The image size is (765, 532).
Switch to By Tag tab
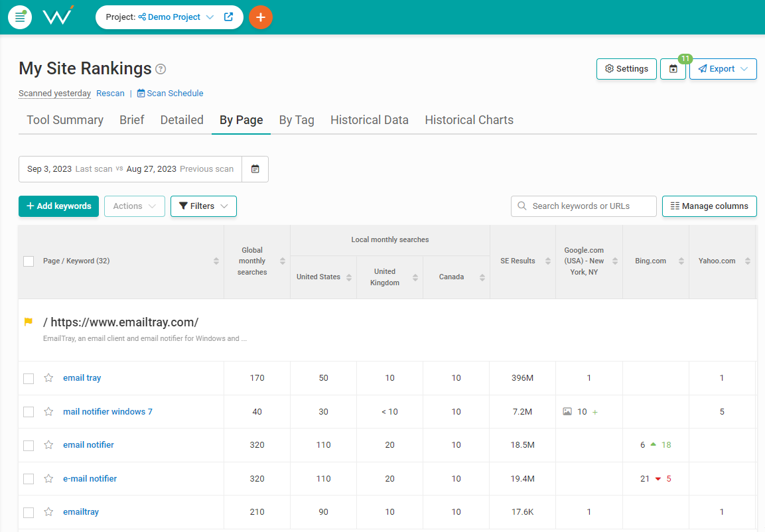[x=297, y=120]
